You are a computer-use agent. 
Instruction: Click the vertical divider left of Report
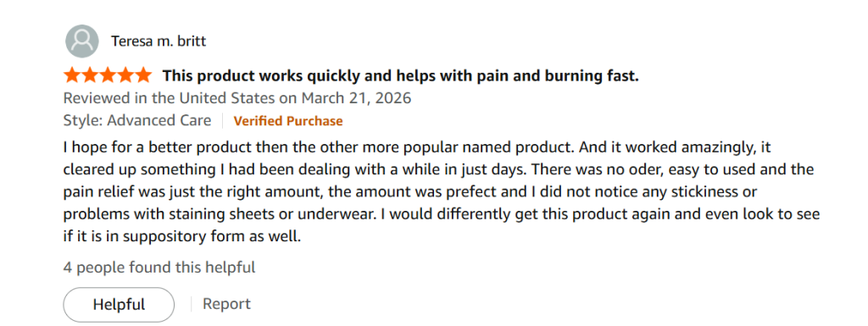191,304
